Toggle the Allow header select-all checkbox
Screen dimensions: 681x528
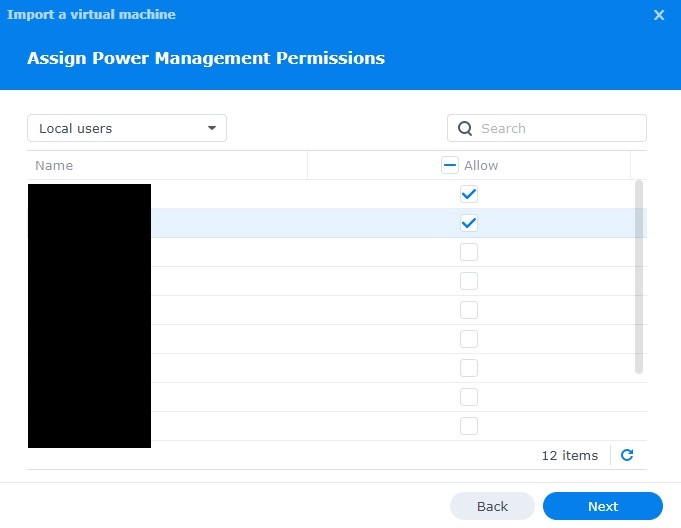[450, 165]
